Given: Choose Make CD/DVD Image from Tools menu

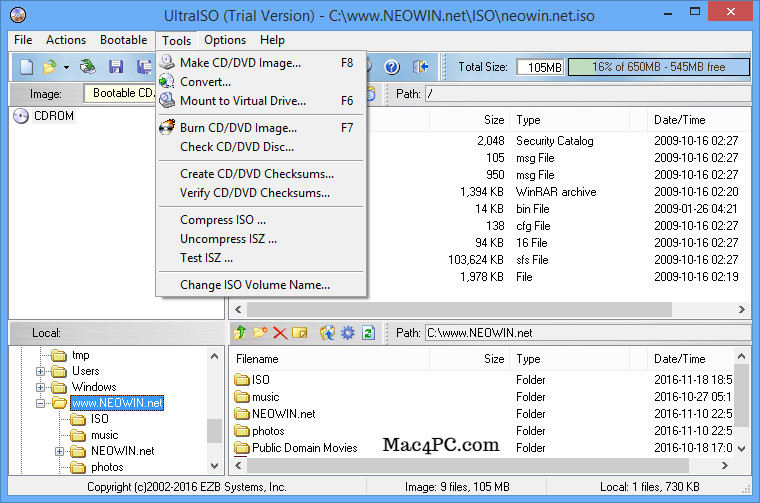Looking at the screenshot, I should point(261,63).
